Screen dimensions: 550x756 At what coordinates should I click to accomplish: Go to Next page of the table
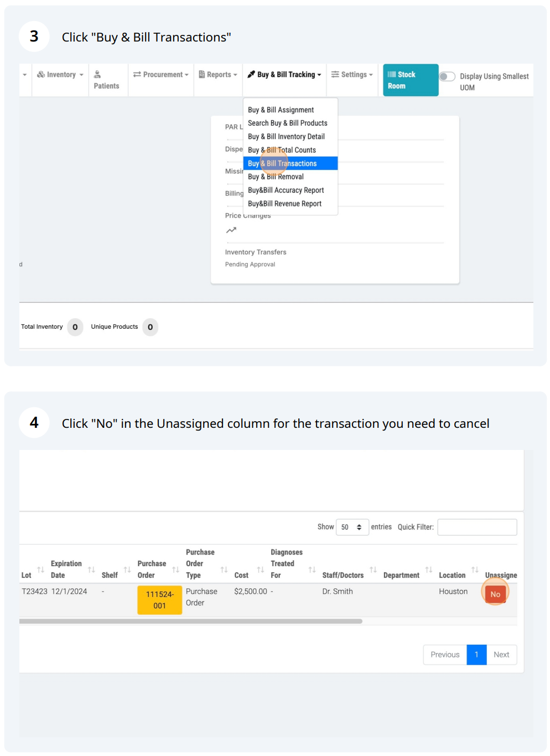click(x=501, y=655)
